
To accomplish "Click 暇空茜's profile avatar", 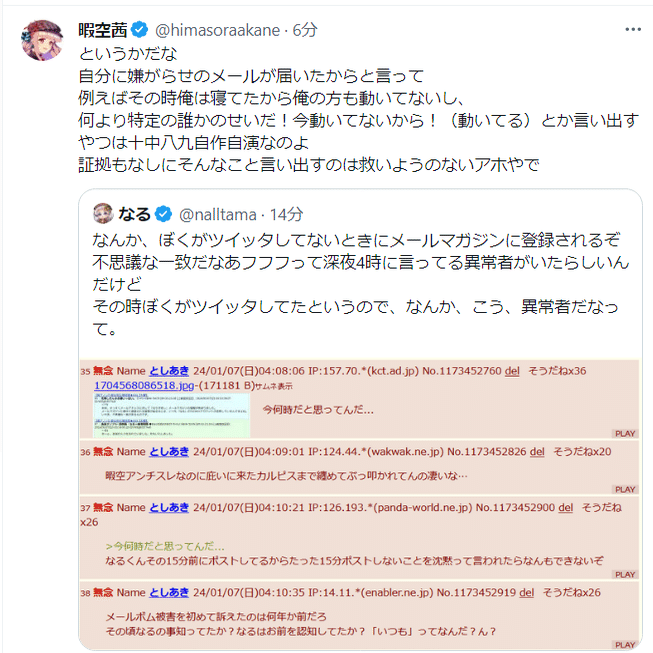I will point(42,40).
